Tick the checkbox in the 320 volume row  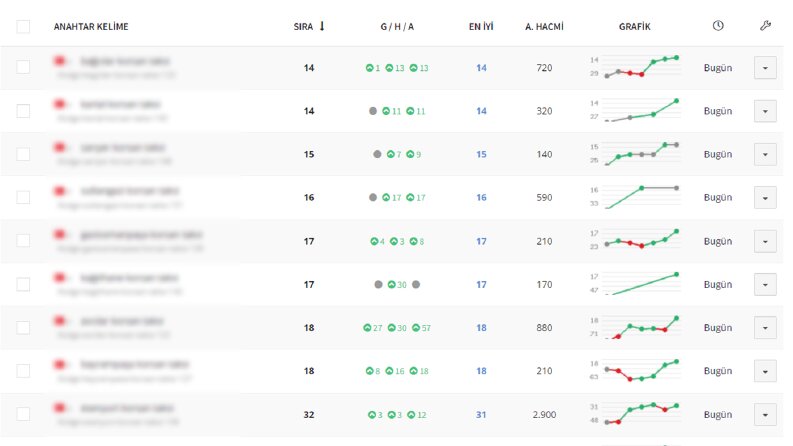(x=23, y=111)
